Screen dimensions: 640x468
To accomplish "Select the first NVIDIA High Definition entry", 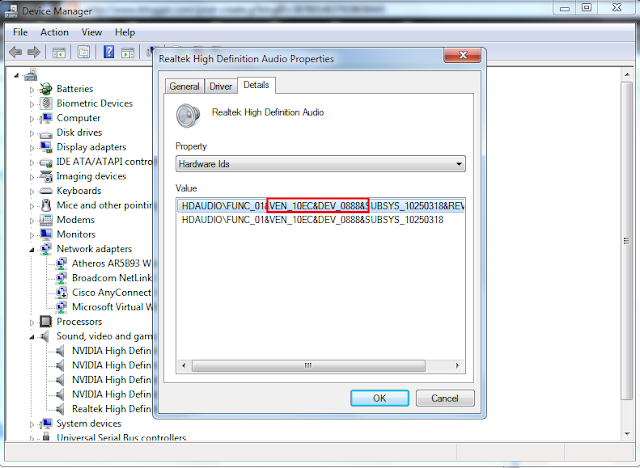I will click(x=111, y=350).
